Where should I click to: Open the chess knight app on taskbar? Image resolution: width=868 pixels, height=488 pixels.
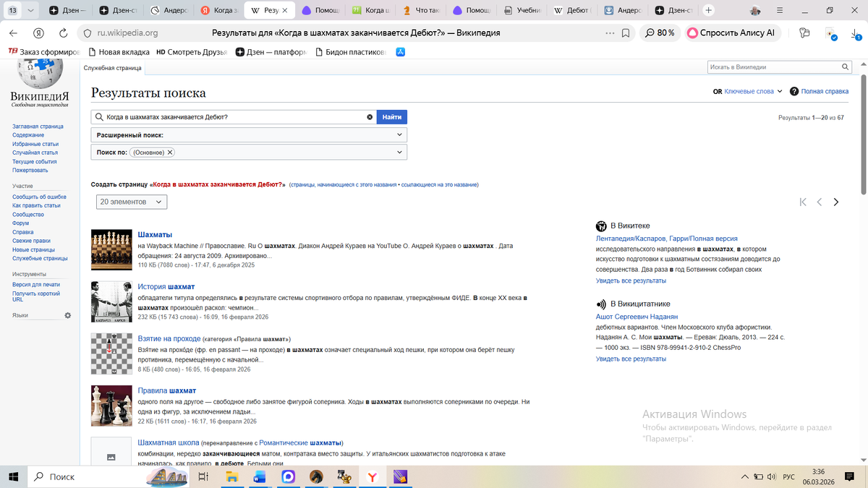pyautogui.click(x=316, y=476)
